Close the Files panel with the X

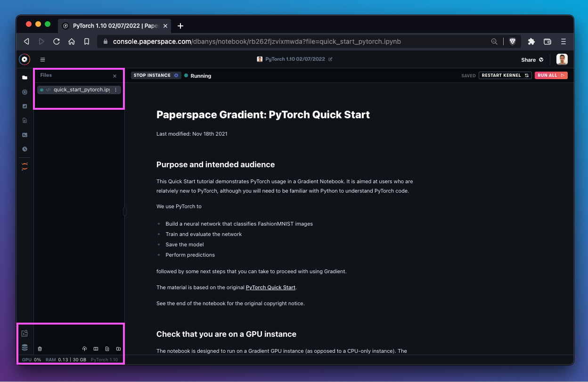click(x=114, y=76)
